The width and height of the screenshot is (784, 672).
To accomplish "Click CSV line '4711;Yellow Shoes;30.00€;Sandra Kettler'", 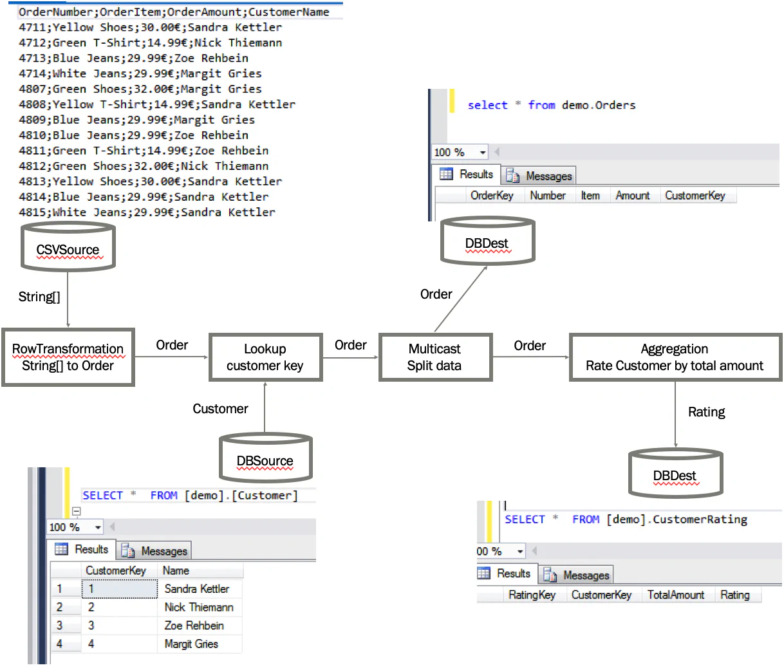I will tap(150, 27).
